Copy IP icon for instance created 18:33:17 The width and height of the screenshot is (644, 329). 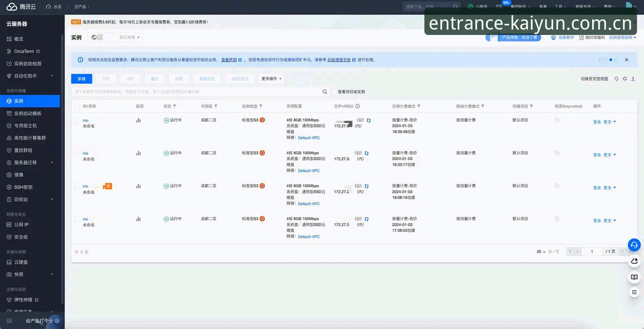pyautogui.click(x=366, y=153)
